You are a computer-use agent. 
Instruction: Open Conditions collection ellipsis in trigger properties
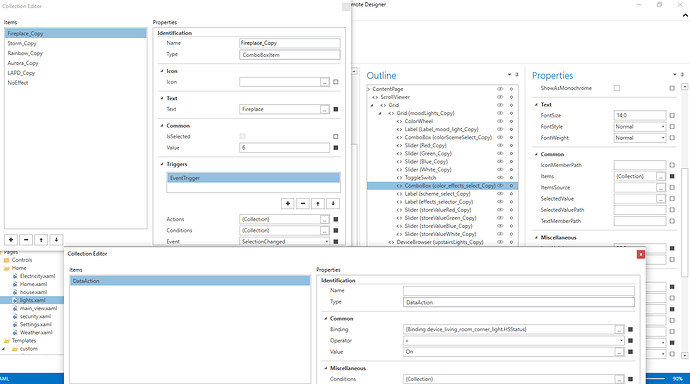[x=325, y=230]
